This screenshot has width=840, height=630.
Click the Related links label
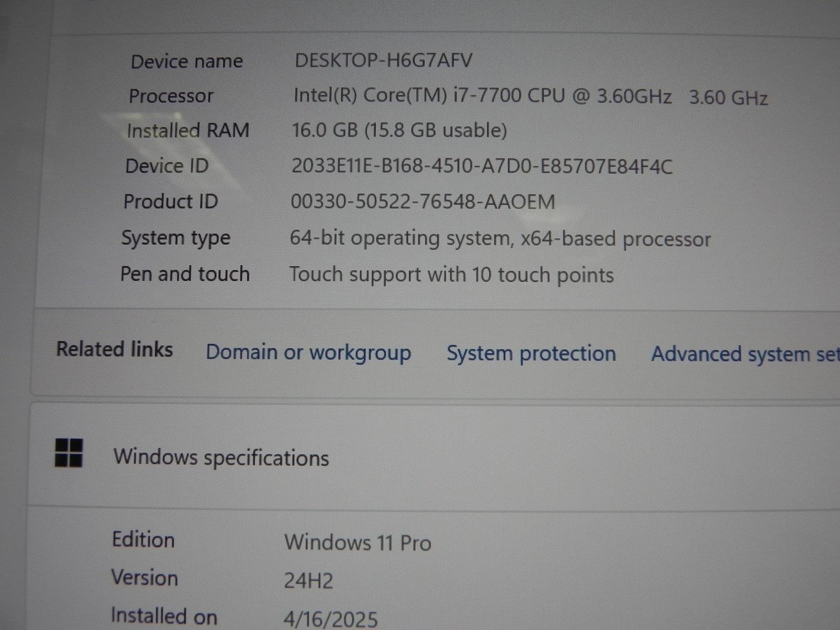point(114,349)
